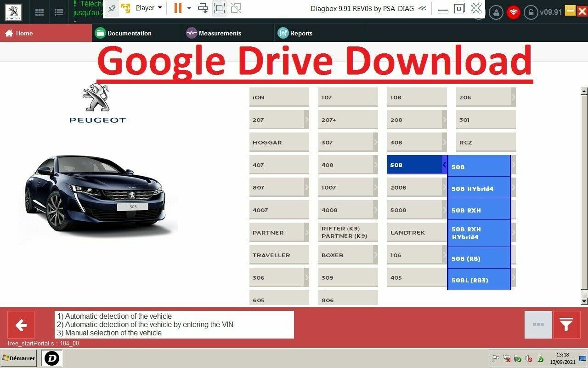This screenshot has height=368, width=588.
Task: Click the purple waveform Measurements icon
Action: (192, 33)
